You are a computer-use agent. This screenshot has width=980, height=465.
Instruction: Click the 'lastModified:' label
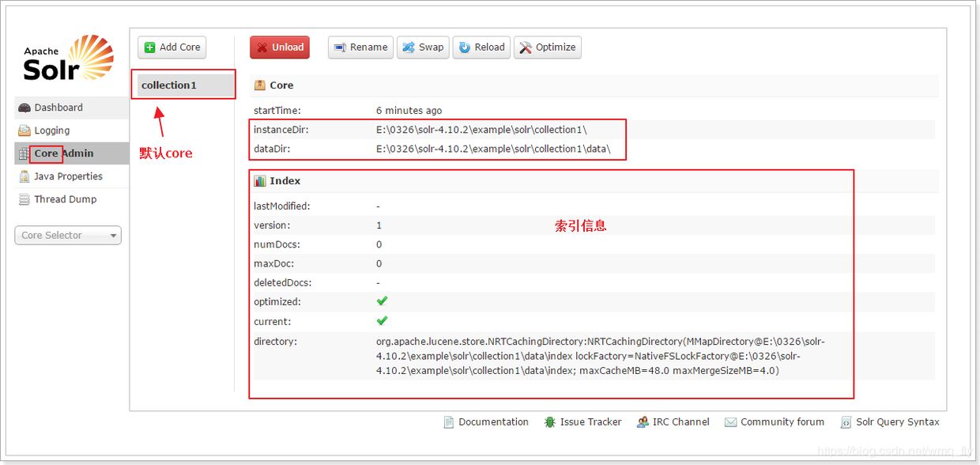click(282, 206)
